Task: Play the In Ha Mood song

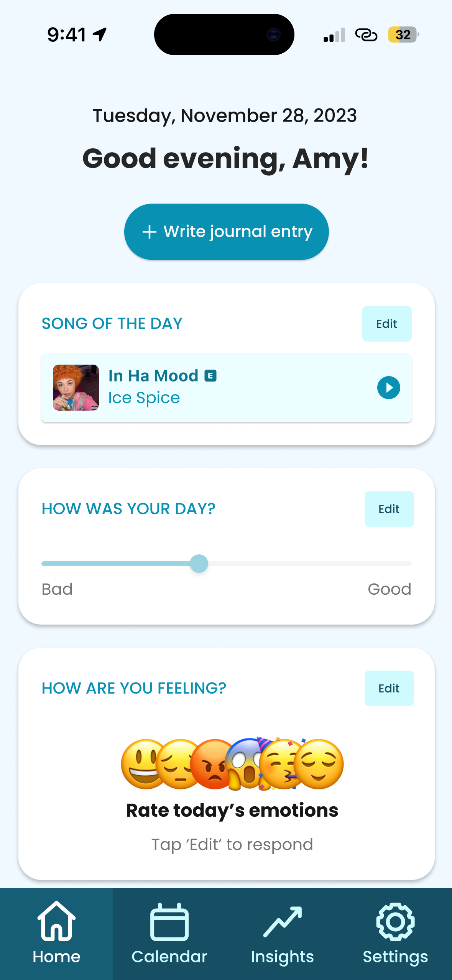Action: [388, 388]
